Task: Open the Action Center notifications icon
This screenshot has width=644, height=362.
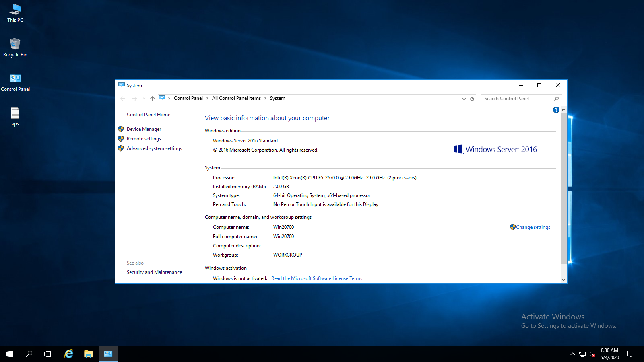Action: pos(631,354)
